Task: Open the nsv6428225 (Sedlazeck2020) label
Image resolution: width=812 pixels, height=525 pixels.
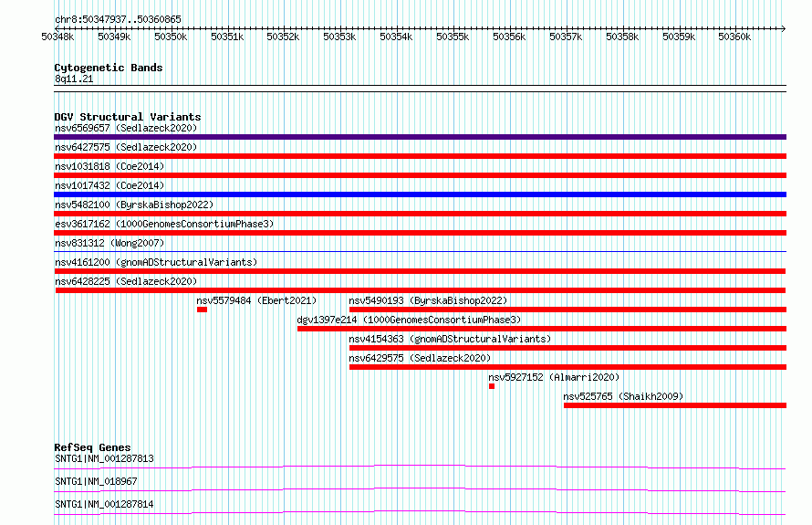Action: point(126,281)
